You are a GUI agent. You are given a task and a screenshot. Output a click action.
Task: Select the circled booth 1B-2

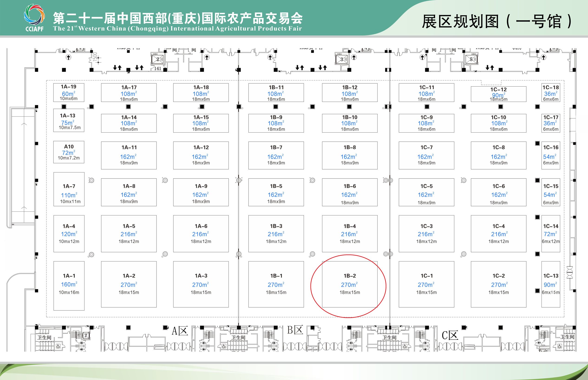pos(350,284)
